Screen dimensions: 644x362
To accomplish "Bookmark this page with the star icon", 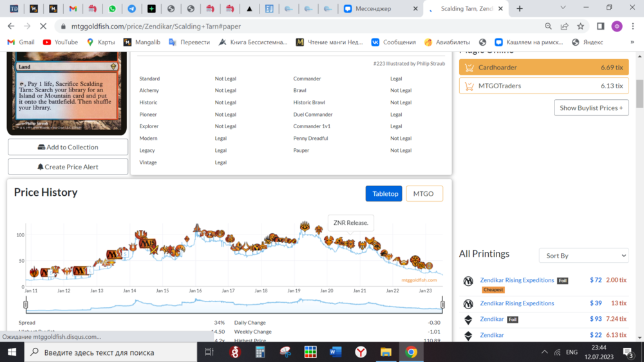I will pyautogui.click(x=580, y=26).
